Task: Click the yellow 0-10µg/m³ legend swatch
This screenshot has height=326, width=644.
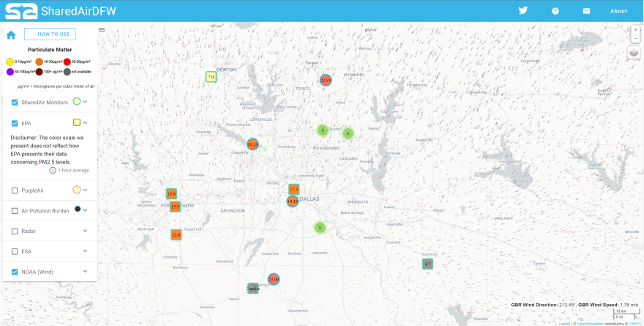Action: coord(10,62)
